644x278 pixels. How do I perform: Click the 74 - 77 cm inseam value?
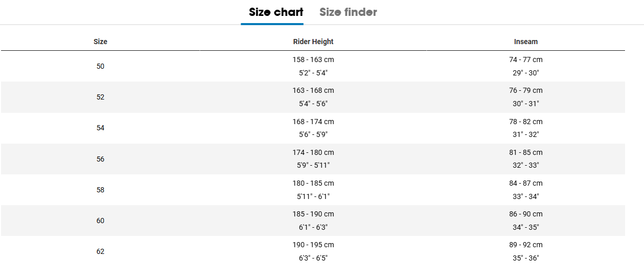[x=526, y=59]
